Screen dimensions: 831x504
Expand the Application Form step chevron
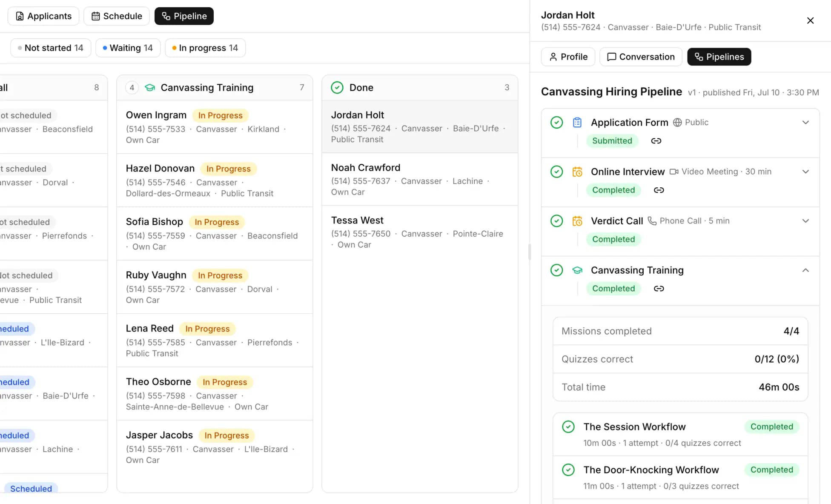pos(805,123)
